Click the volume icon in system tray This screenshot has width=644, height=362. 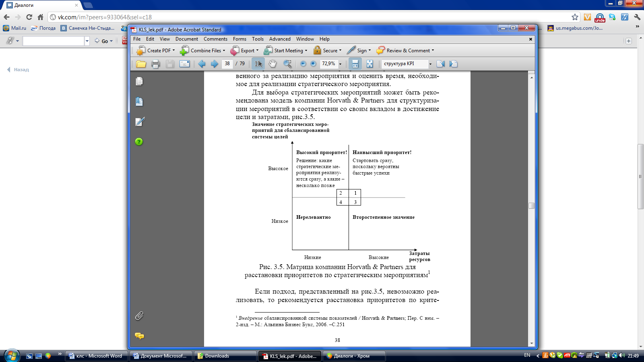pos(621,356)
